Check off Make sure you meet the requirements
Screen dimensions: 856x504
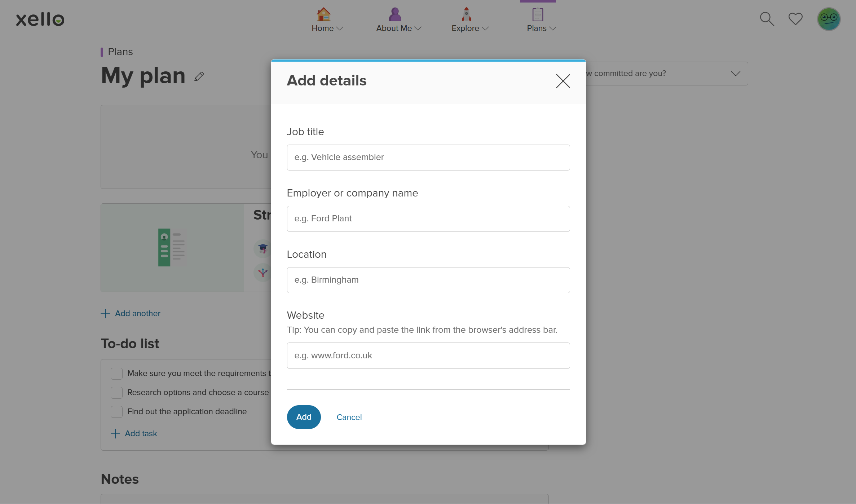[x=116, y=373]
